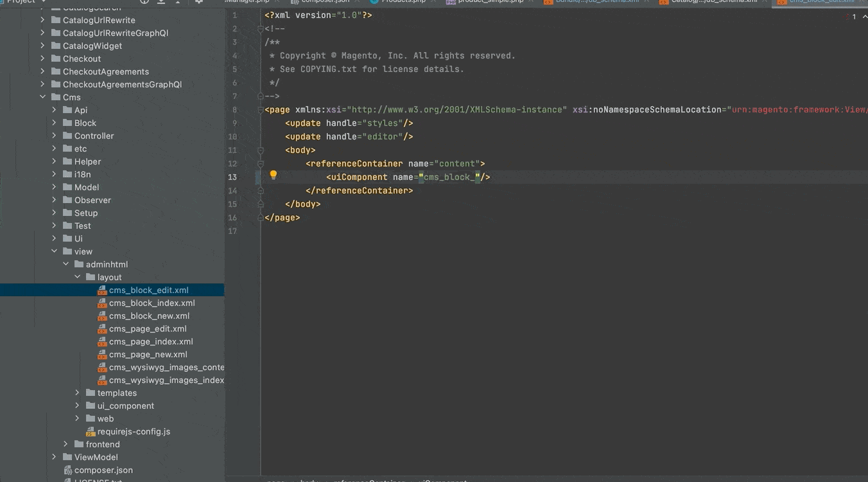Select cms_page_new.xml in project tree

coord(148,355)
